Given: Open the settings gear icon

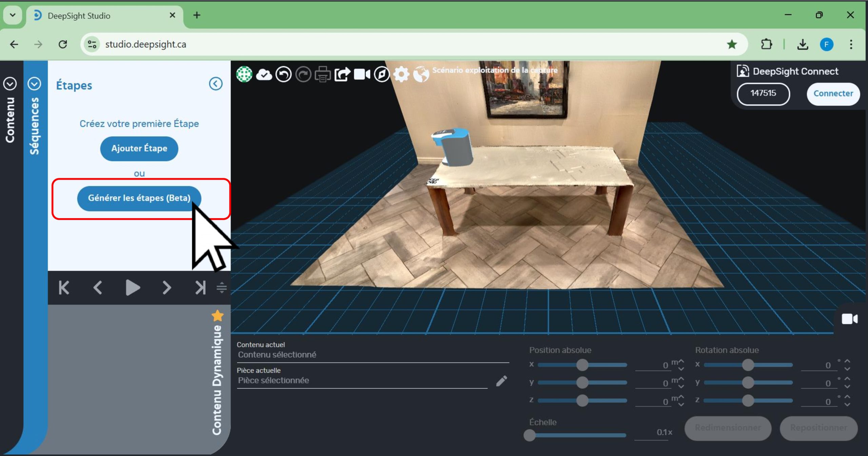Looking at the screenshot, I should click(x=401, y=74).
